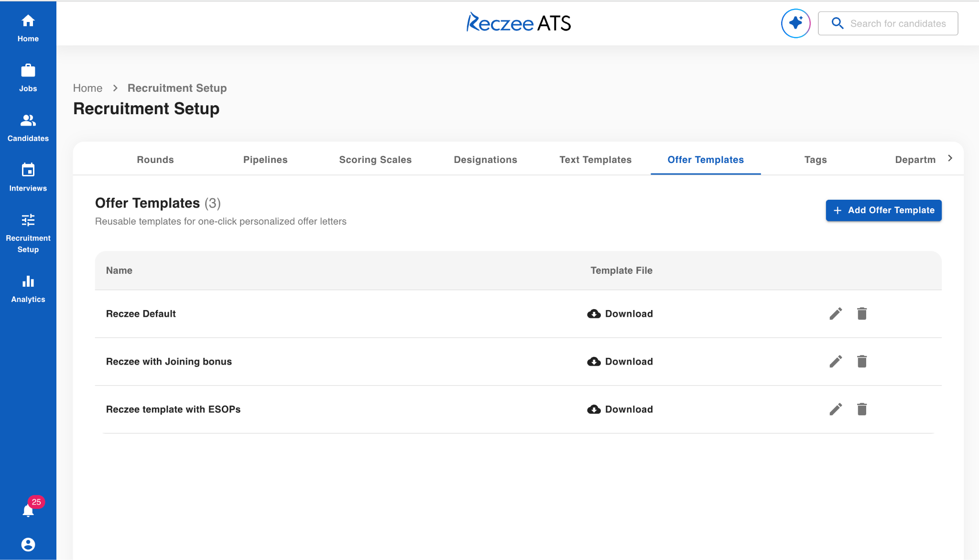
Task: Edit Reczee template with ESOPs
Action: pos(836,409)
